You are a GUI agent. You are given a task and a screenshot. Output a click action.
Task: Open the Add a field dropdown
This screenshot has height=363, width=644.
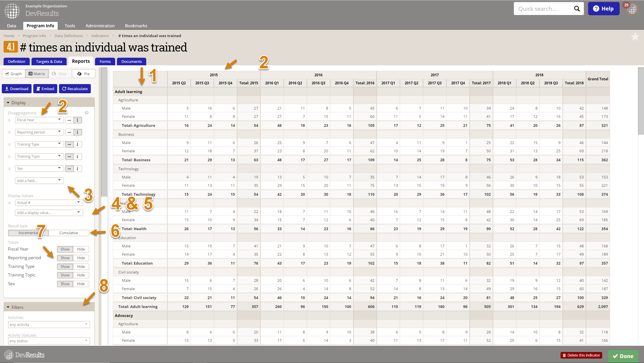tap(39, 180)
